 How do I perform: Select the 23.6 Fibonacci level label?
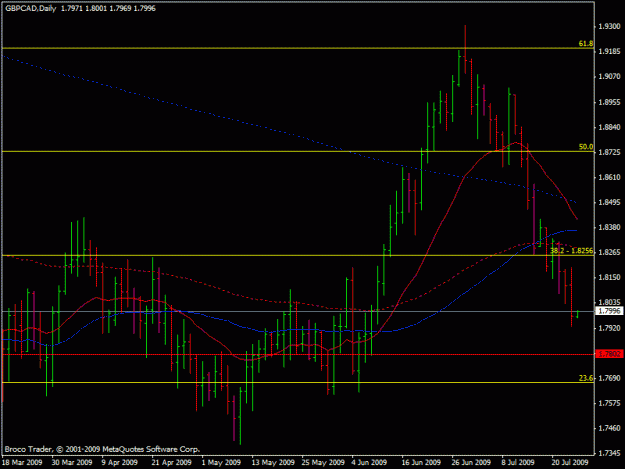tap(586, 378)
